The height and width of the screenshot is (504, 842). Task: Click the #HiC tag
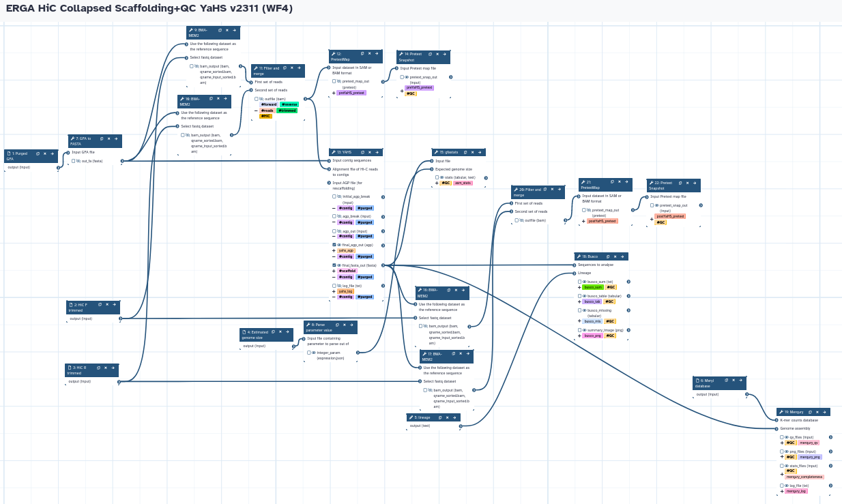pyautogui.click(x=266, y=116)
